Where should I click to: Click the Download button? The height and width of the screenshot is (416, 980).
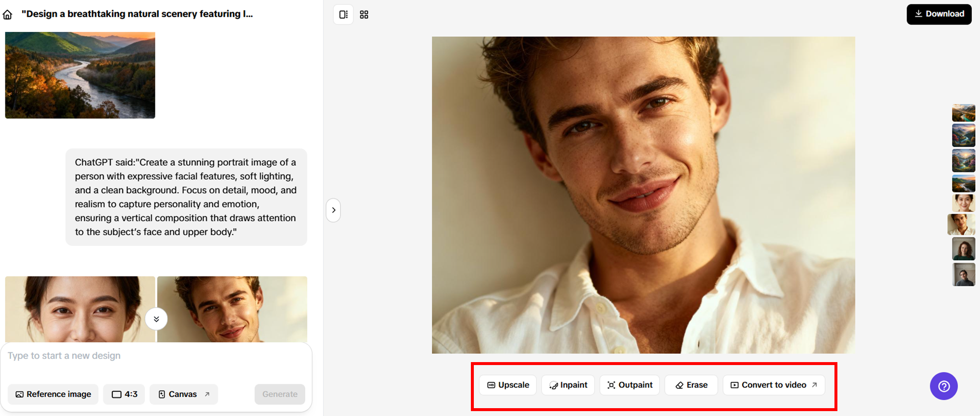(939, 14)
